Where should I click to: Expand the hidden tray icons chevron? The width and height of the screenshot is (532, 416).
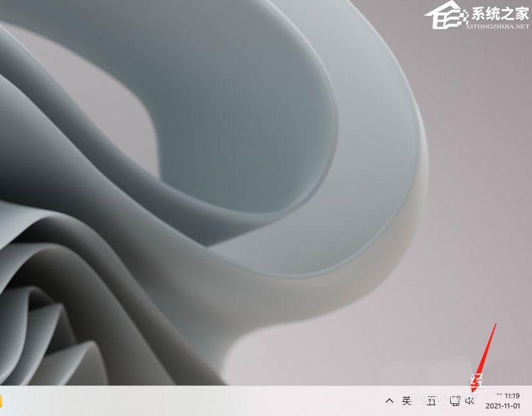click(x=389, y=401)
